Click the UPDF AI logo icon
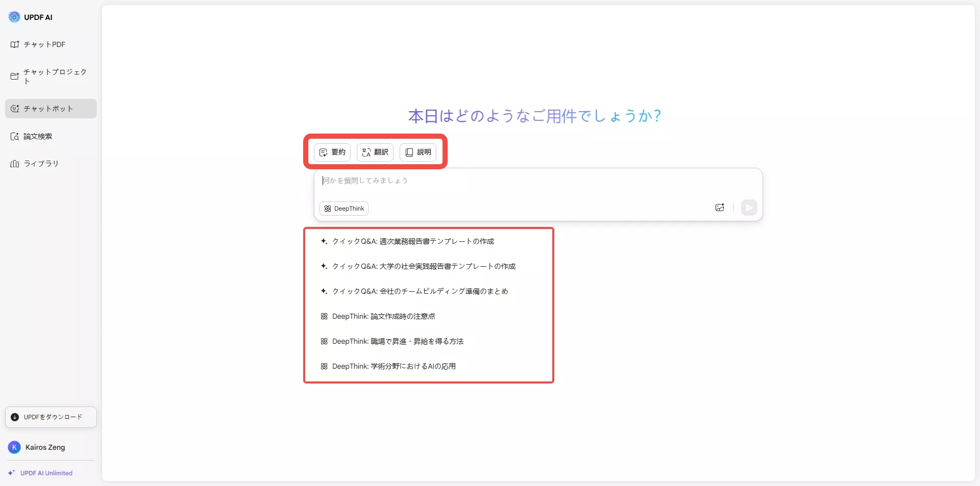This screenshot has width=980, height=486. point(14,17)
